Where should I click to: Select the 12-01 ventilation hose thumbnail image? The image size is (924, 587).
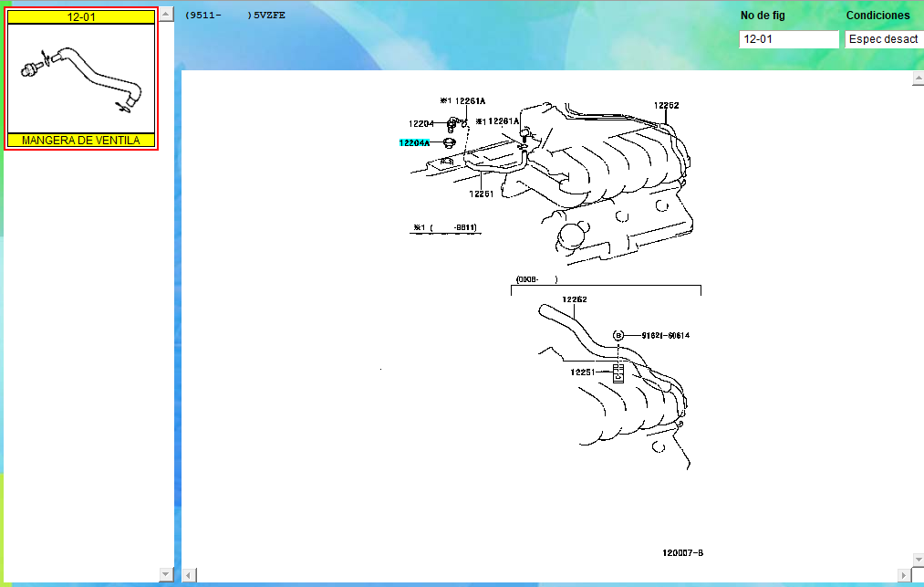click(x=81, y=78)
